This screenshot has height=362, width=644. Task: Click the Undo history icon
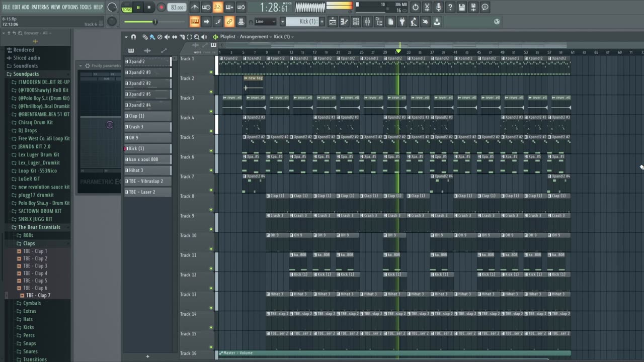pos(416,7)
